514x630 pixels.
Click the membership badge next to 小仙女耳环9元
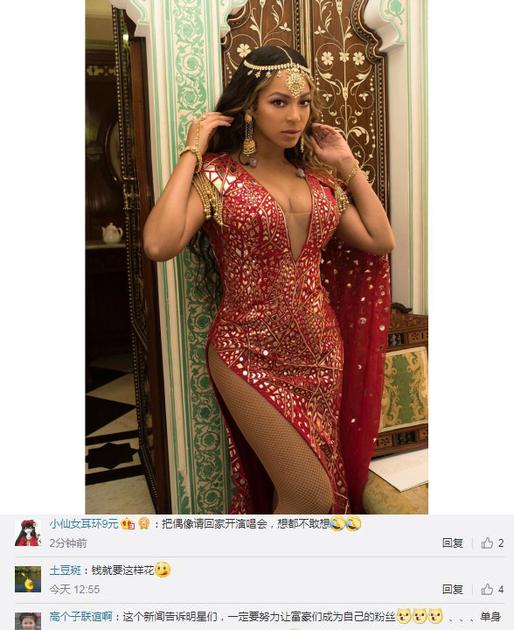(129, 524)
